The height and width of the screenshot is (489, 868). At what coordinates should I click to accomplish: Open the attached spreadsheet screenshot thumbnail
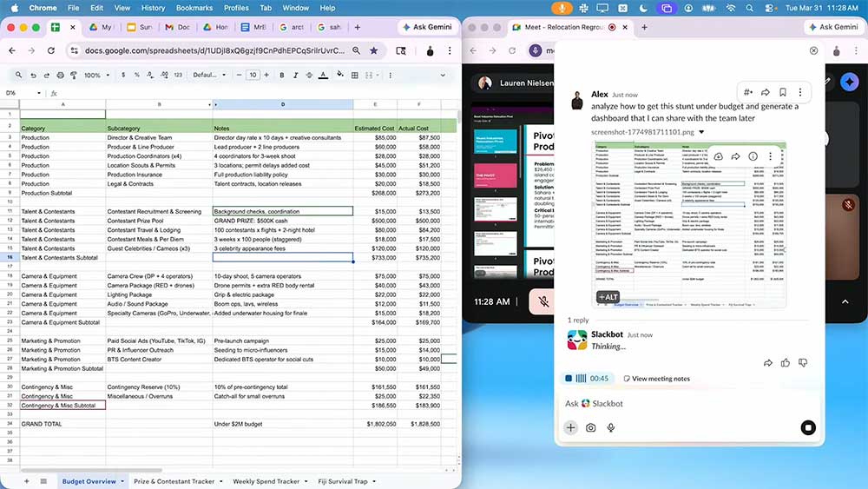(689, 224)
